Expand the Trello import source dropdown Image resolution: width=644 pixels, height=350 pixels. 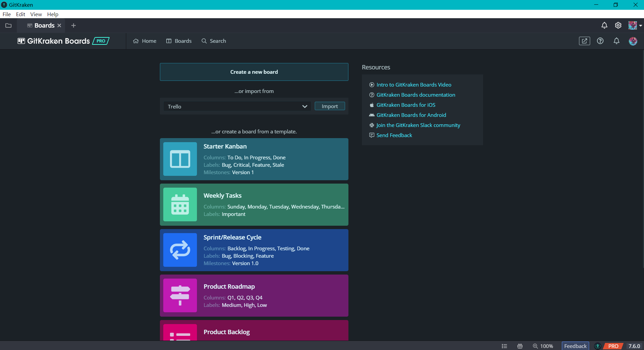tap(237, 106)
